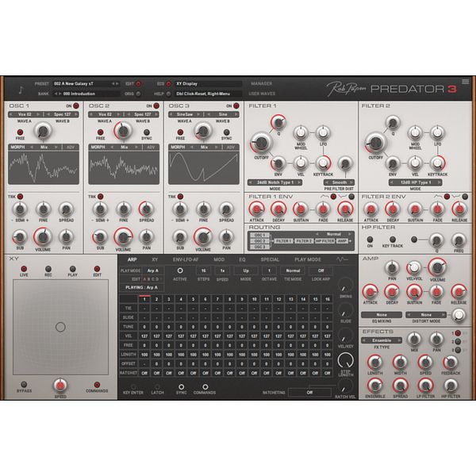Switch to the ENV-LFO-AF tab
This screenshot has width=476, height=476.
[186, 259]
